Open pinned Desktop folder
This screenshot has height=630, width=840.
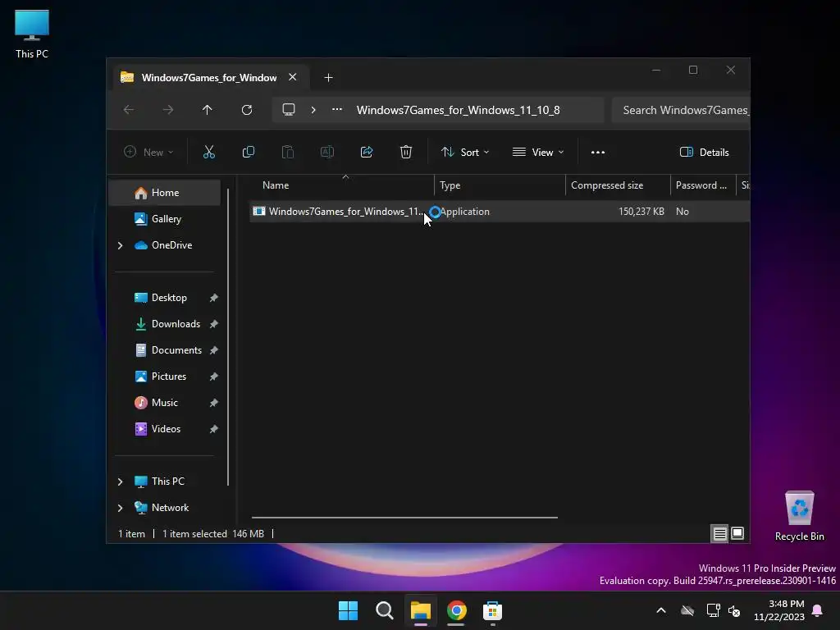169,297
